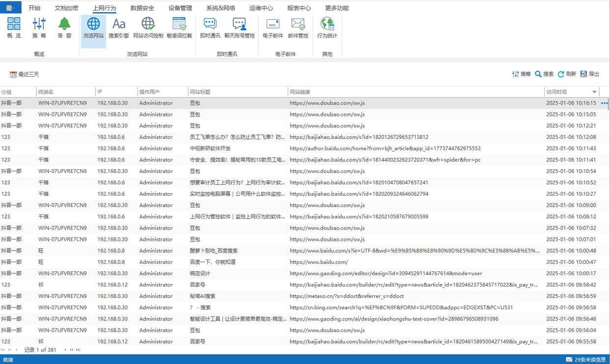The width and height of the screenshot is (610, 364).
Task: Click the 策略 sliders icon in ribbon
Action: 39,28
